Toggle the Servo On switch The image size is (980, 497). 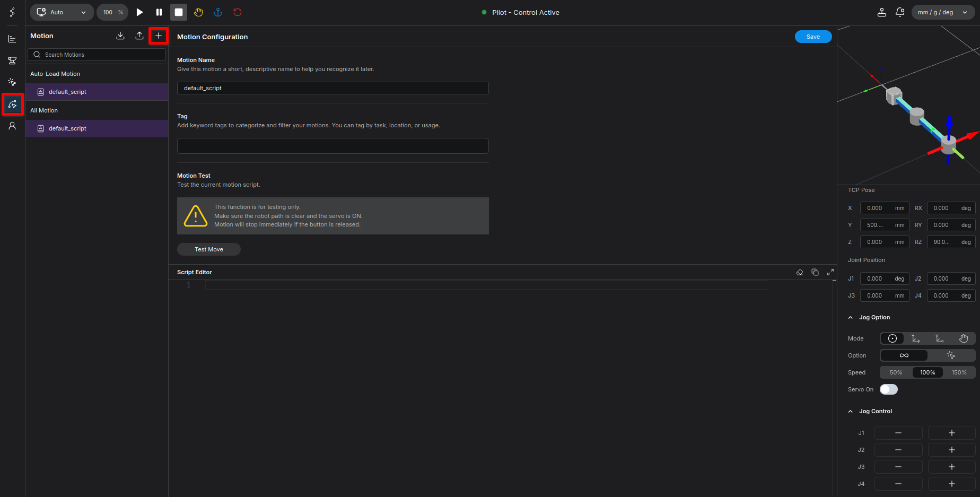tap(889, 389)
